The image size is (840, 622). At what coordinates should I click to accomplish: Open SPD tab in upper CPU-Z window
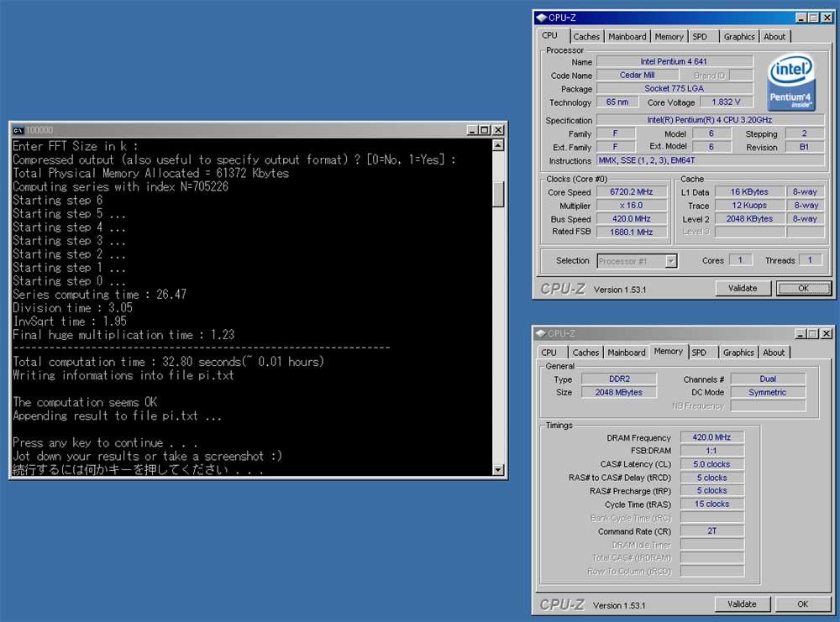pyautogui.click(x=700, y=37)
